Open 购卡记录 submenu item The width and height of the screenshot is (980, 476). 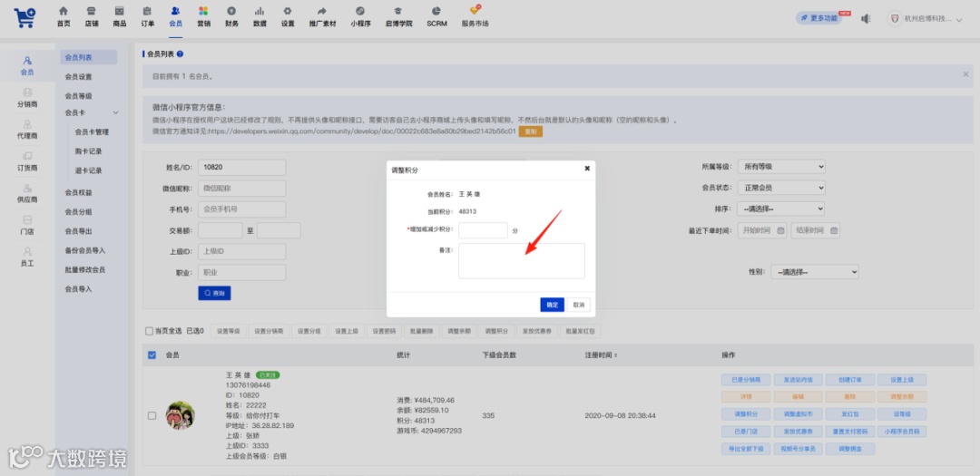(88, 151)
